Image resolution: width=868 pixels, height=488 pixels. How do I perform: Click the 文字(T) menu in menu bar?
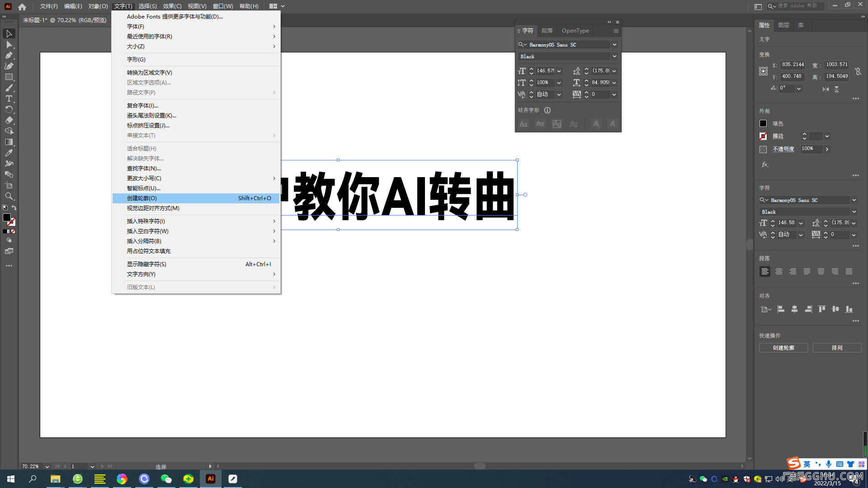tap(123, 6)
